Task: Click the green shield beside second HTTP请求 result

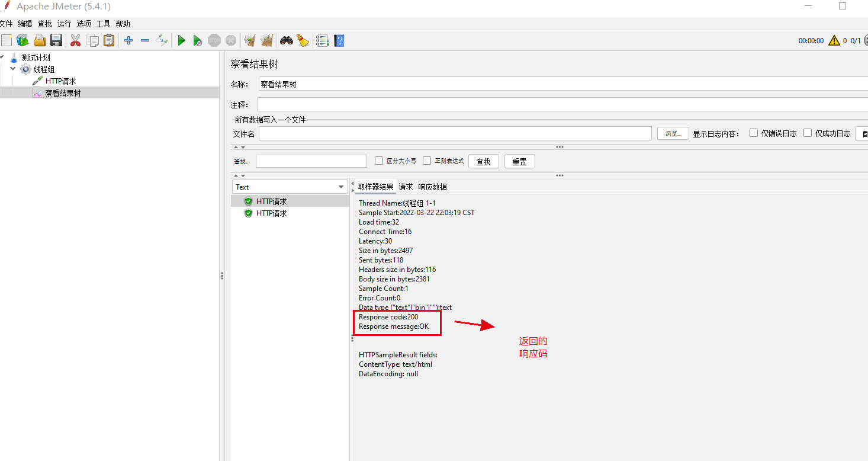Action: [249, 213]
